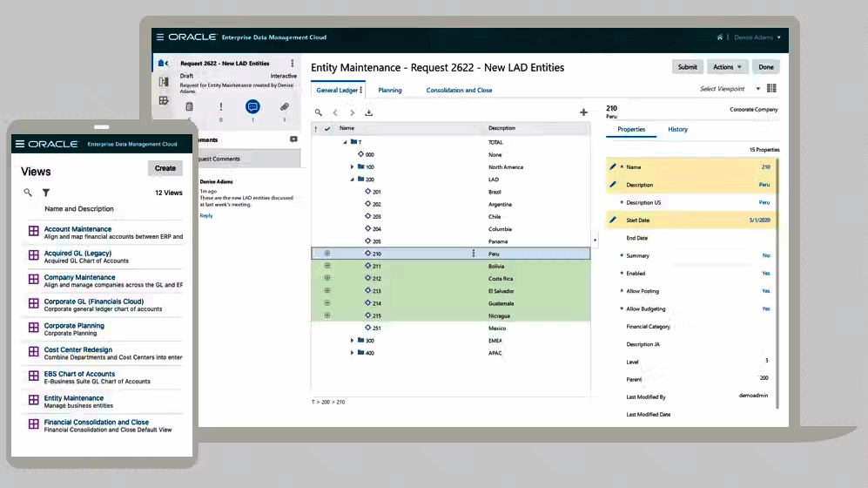This screenshot has width=868, height=488.
Task: Open the Corporate Planning view link
Action: [74, 326]
